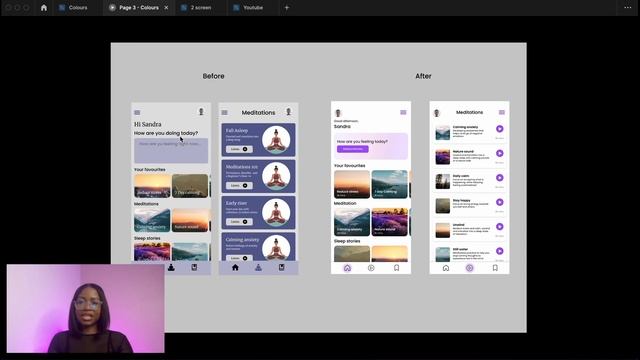Tap home icon in Before Meditations navbar

point(235,267)
